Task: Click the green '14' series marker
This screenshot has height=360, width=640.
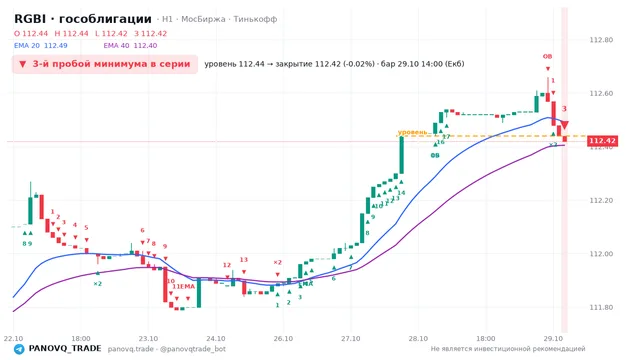Action: [402, 193]
